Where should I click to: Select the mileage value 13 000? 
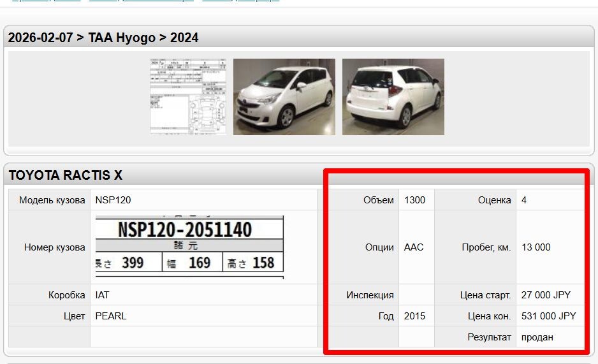point(536,247)
